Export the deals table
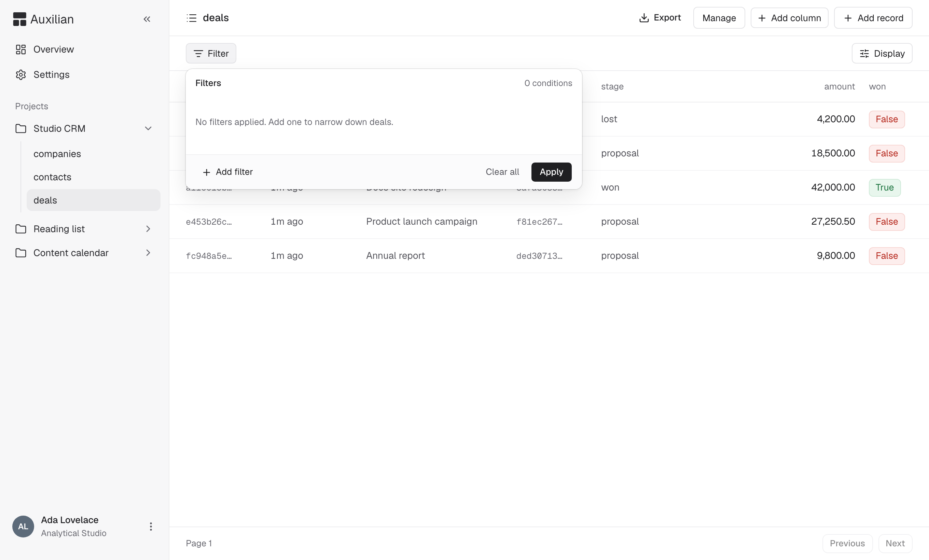Image resolution: width=929 pixels, height=560 pixels. (x=660, y=18)
